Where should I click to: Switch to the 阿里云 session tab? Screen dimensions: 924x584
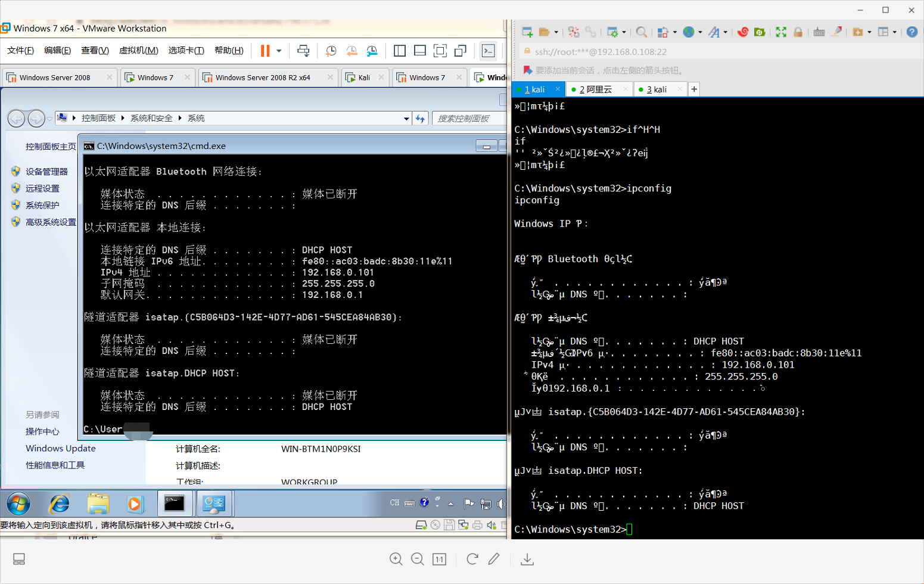[596, 89]
